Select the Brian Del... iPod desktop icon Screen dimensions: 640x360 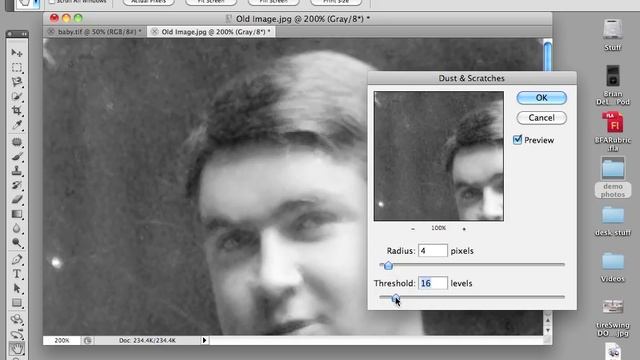click(613, 85)
